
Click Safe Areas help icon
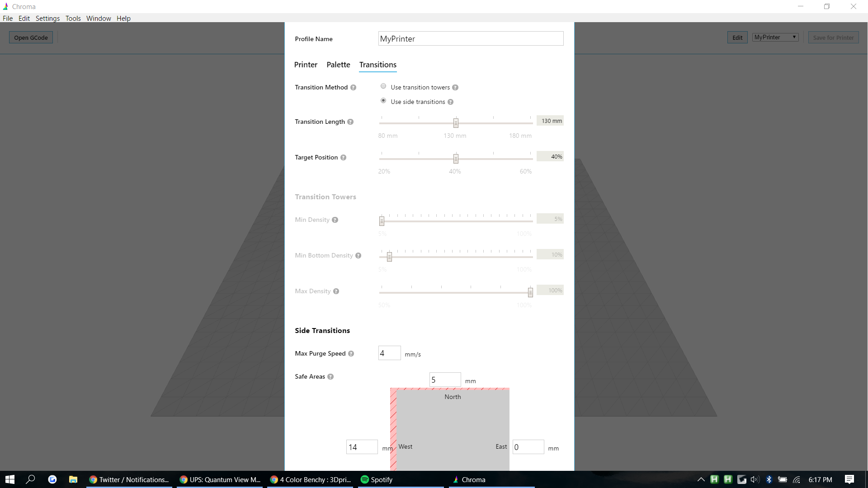click(x=330, y=377)
